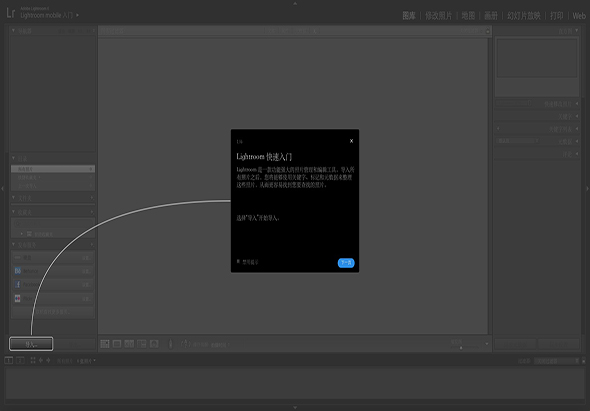This screenshot has height=411, width=590.
Task: Select the highlighted All Photographs catalog row
Action: tap(53, 169)
